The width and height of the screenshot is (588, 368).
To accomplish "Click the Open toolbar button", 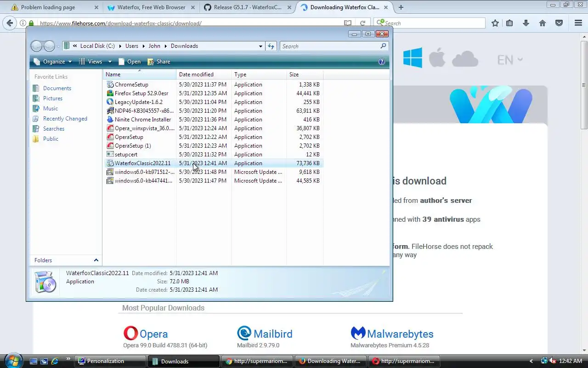I will click(x=130, y=62).
